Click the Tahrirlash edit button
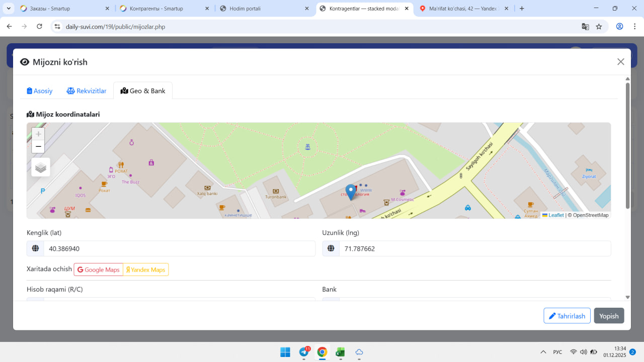The width and height of the screenshot is (644, 362). pyautogui.click(x=567, y=316)
